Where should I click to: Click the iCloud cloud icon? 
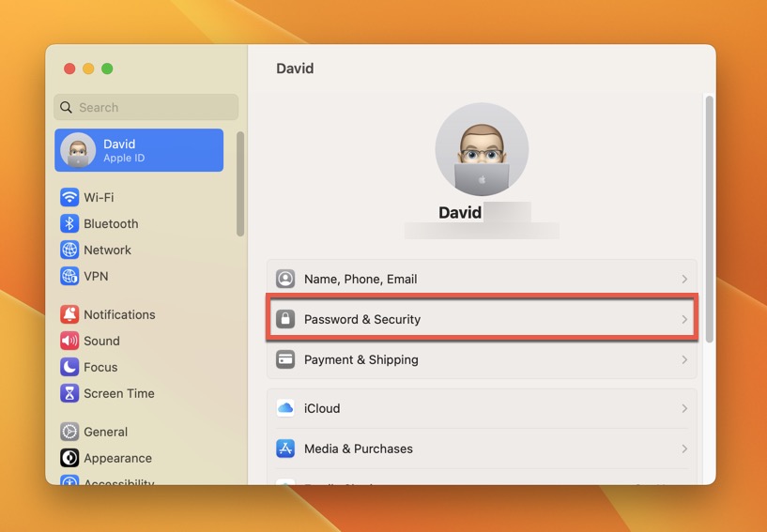[285, 408]
